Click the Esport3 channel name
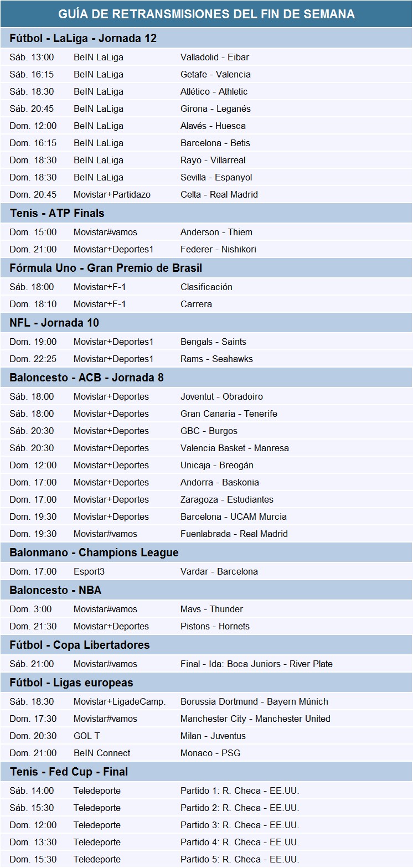The image size is (413, 868). tap(89, 571)
